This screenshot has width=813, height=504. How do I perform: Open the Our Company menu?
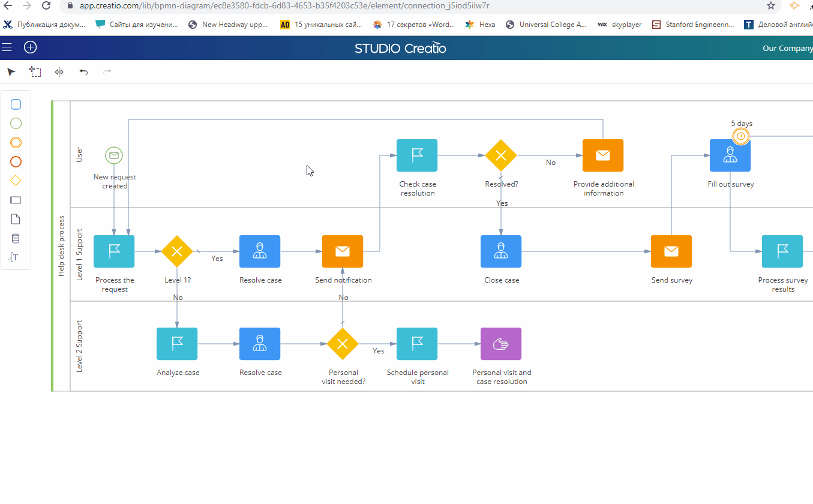click(x=787, y=48)
